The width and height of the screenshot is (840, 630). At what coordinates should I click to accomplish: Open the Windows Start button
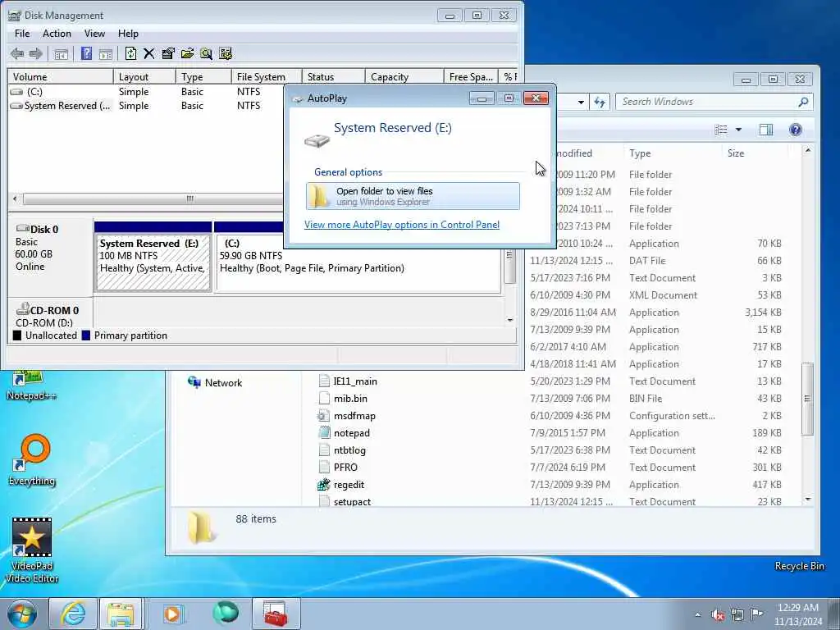click(22, 614)
